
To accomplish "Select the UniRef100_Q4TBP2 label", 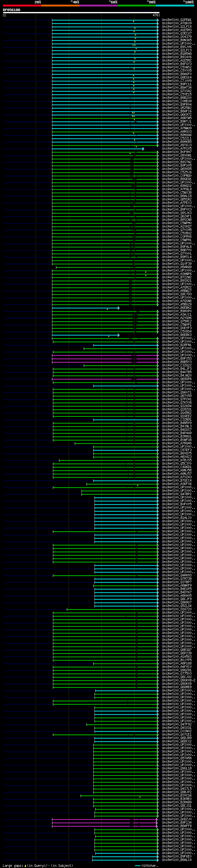I will tap(176, 494).
